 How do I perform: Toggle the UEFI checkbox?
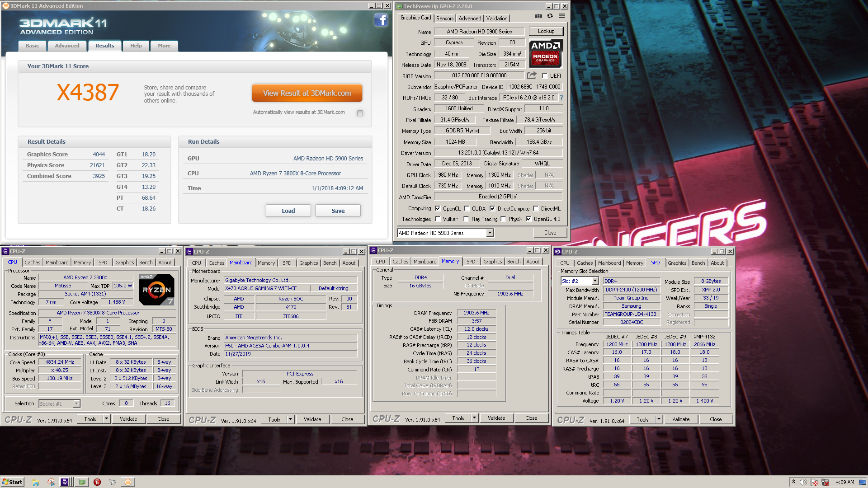545,76
